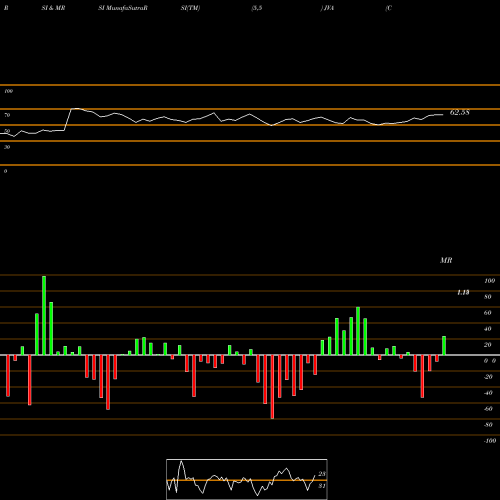
Task: Click the last green bar in MR histogram
Action: click(x=444, y=345)
